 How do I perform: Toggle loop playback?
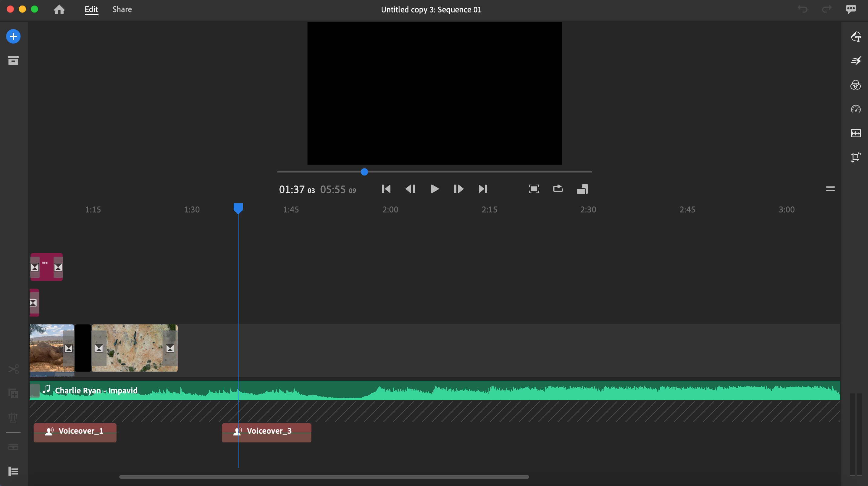click(558, 189)
